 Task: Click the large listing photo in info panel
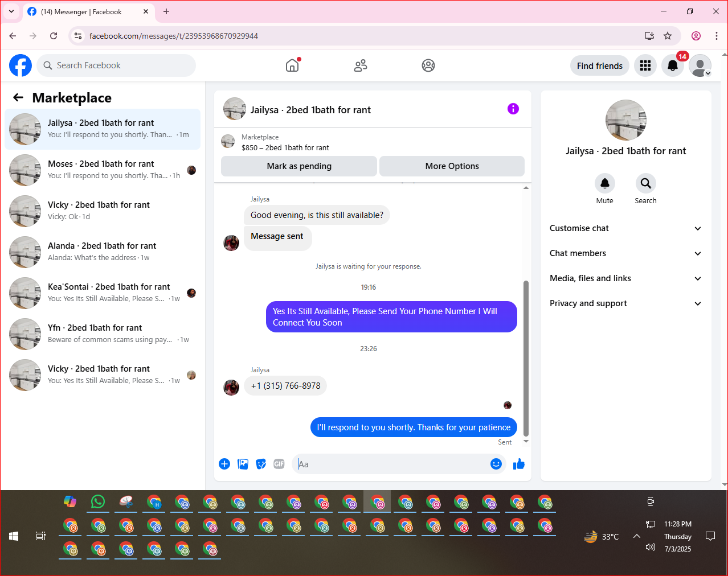tap(626, 120)
